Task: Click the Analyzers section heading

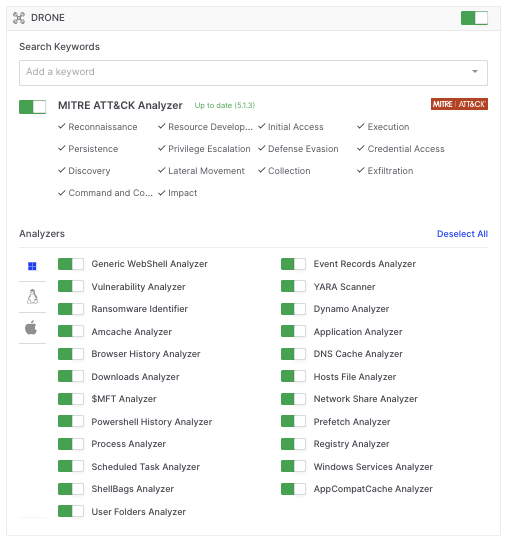Action: tap(42, 234)
